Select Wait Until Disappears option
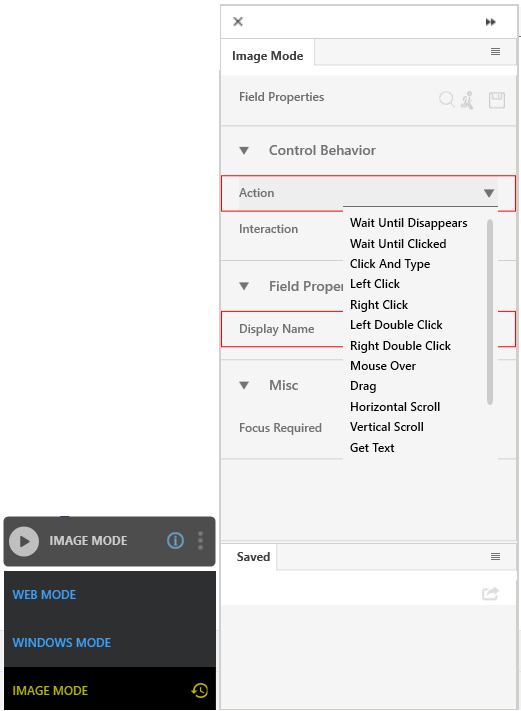This screenshot has width=521, height=711. (409, 223)
